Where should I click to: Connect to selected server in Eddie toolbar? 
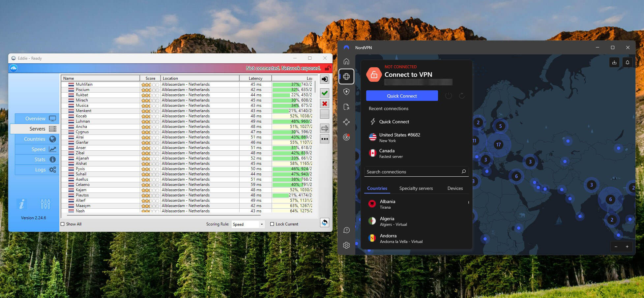pos(324,79)
